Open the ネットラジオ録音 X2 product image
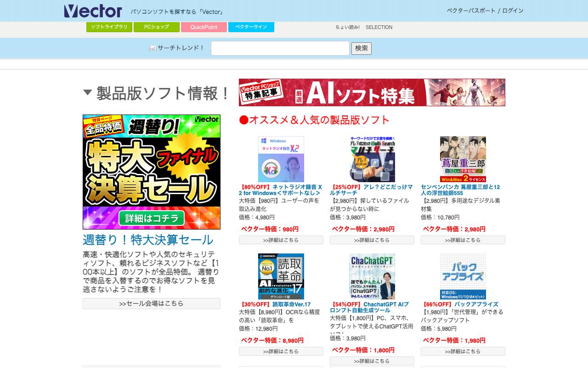 281,159
